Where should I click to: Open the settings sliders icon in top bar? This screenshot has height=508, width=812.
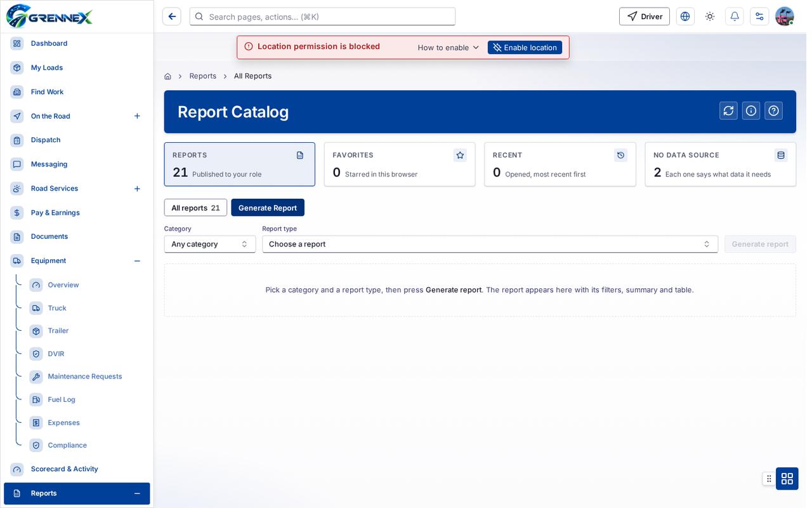[x=759, y=17]
